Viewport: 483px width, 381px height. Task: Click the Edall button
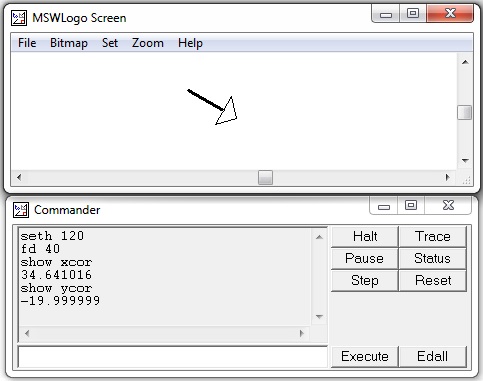432,356
